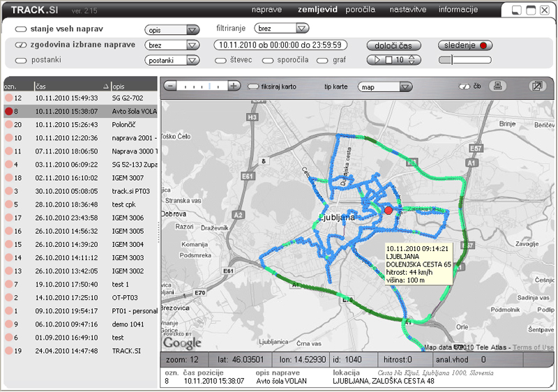Viewport: 558px width, 392px height.
Task: Select row demo 1041
Action: [x=80, y=324]
